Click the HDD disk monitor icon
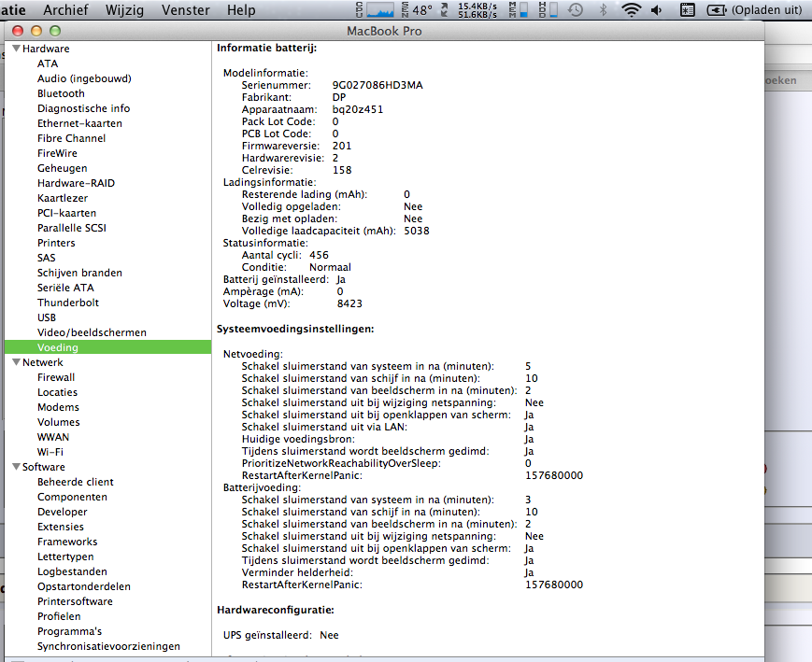Viewport: 812px width, 662px height. (x=548, y=10)
